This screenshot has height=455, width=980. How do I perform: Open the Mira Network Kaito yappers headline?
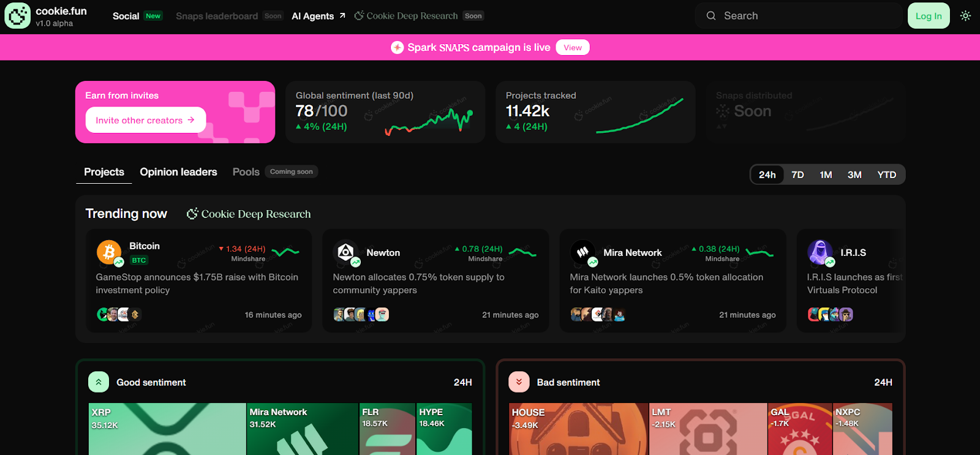pyautogui.click(x=666, y=284)
